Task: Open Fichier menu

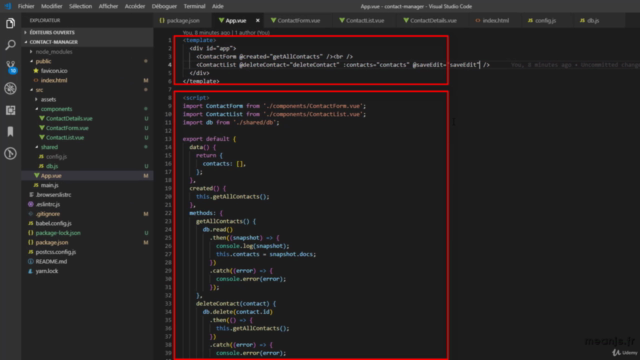Action: pyautogui.click(x=26, y=6)
